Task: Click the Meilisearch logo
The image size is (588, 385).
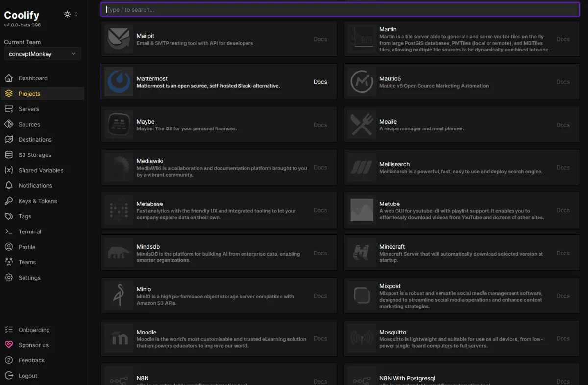Action: pyautogui.click(x=362, y=167)
